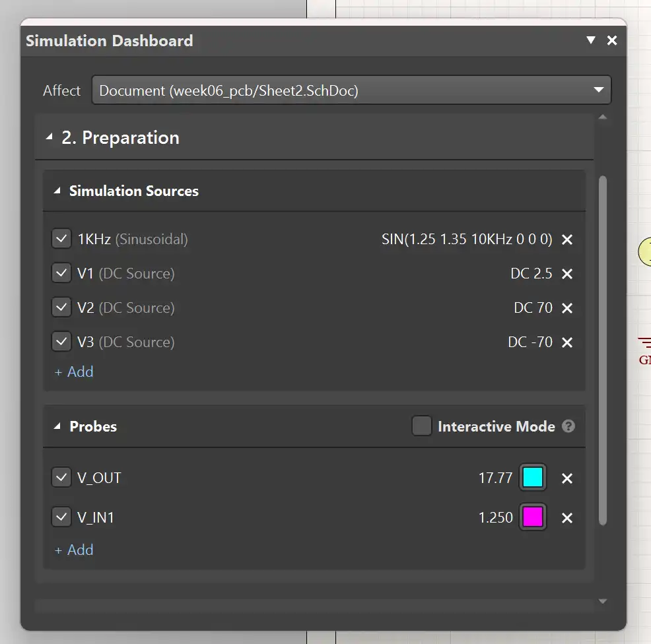Delete the V_IN1 probe

coord(566,518)
